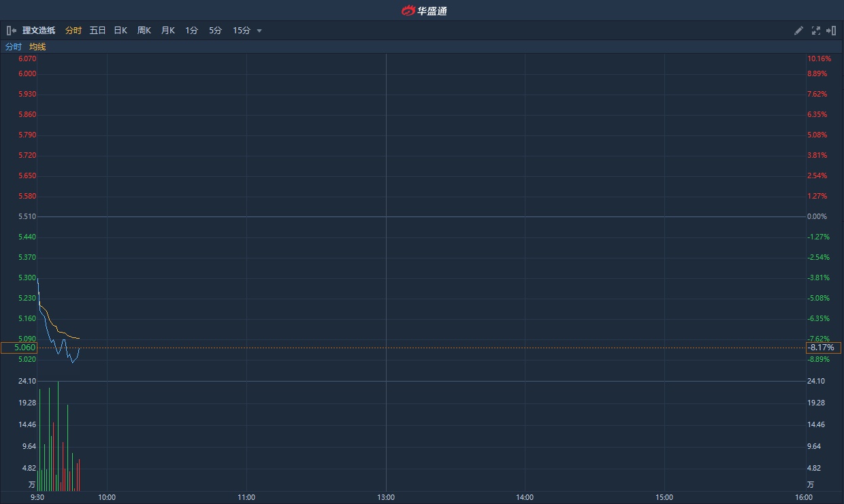Select the 15分 fifteen-minute interval

click(x=242, y=31)
